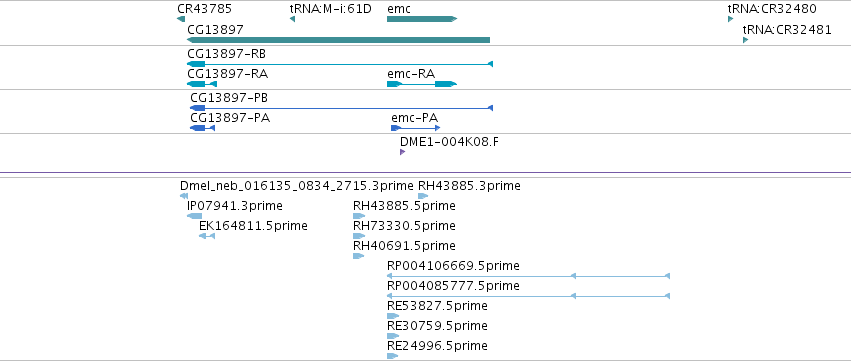Select the IP07941.3prime EST block
This screenshot has height=361, width=851.
pyautogui.click(x=194, y=216)
